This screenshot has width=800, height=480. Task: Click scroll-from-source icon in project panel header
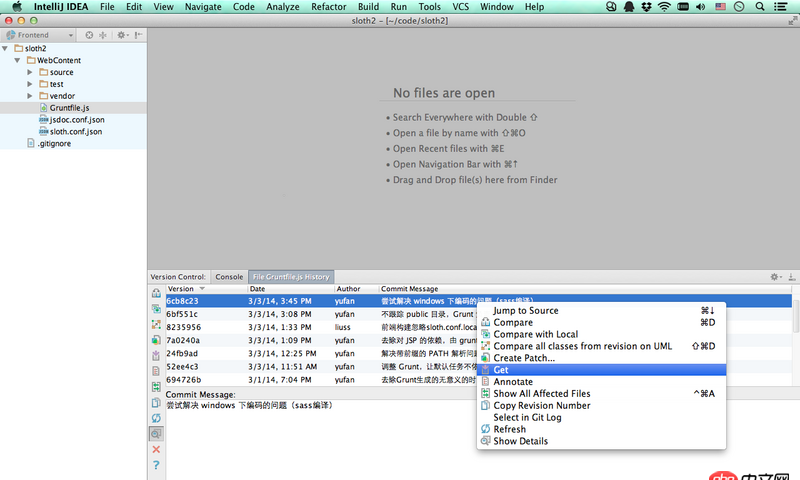pyautogui.click(x=89, y=35)
